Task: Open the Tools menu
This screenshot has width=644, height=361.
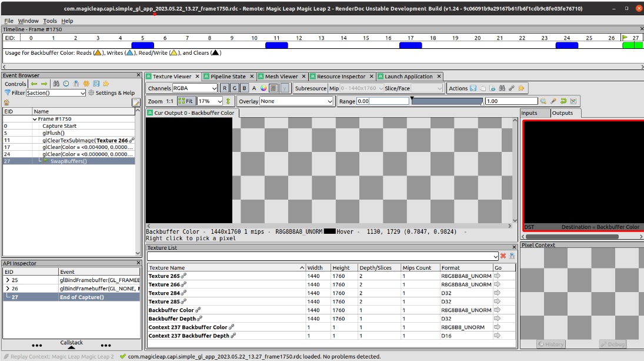Action: point(50,21)
